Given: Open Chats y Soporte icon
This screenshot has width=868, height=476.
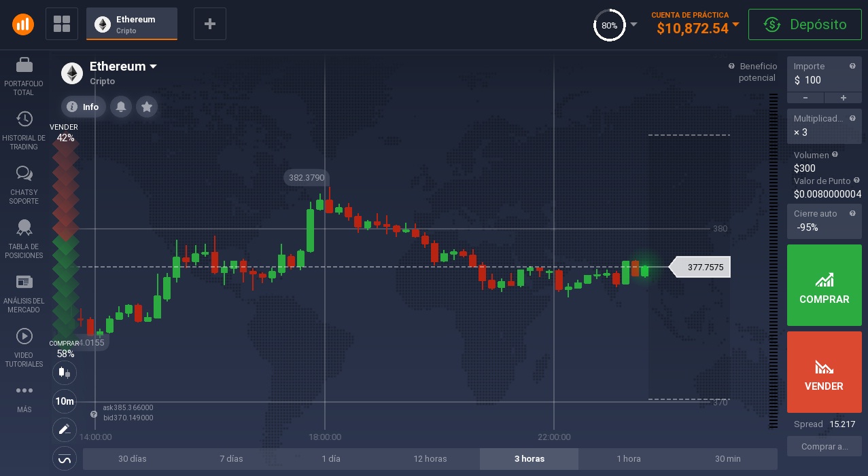Looking at the screenshot, I should tap(24, 174).
